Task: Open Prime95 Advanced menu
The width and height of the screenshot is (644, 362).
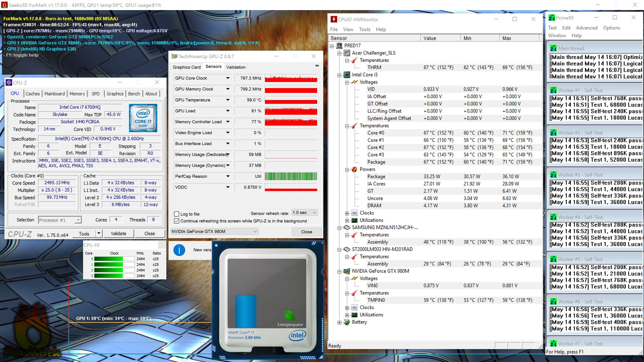Action: [587, 28]
